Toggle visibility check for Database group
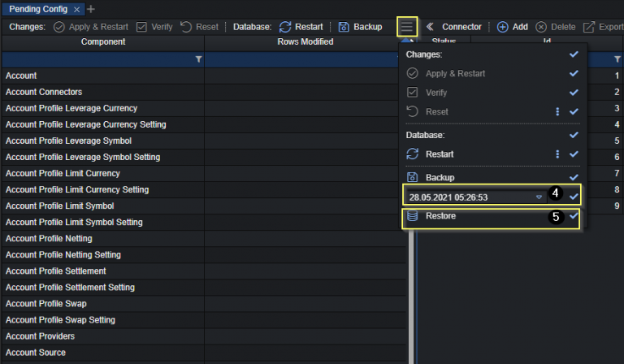 tap(574, 135)
